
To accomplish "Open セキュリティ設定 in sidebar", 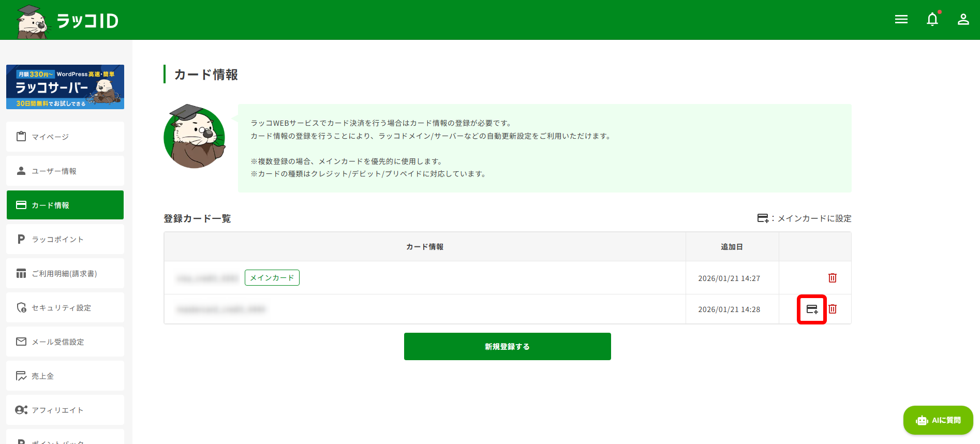I will tap(65, 307).
